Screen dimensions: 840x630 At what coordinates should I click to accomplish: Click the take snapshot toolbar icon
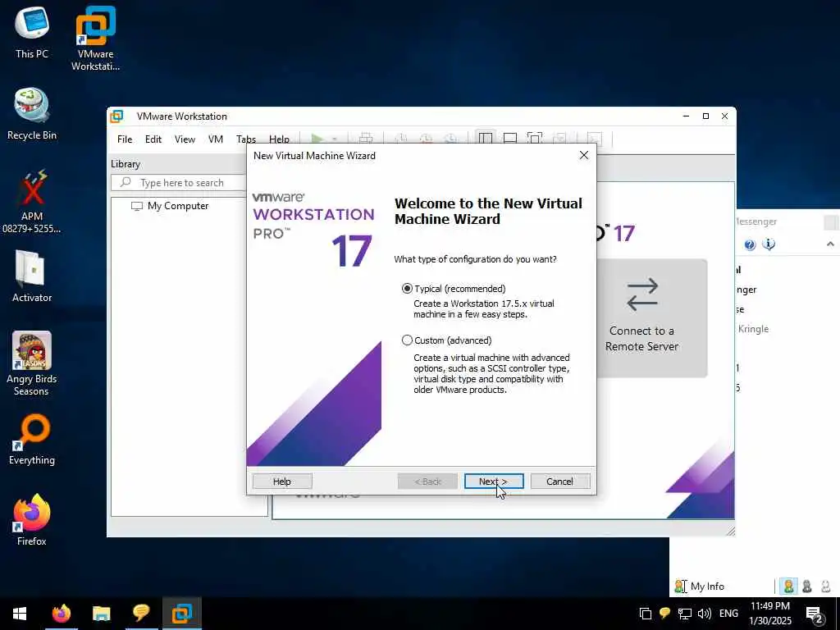(x=400, y=139)
